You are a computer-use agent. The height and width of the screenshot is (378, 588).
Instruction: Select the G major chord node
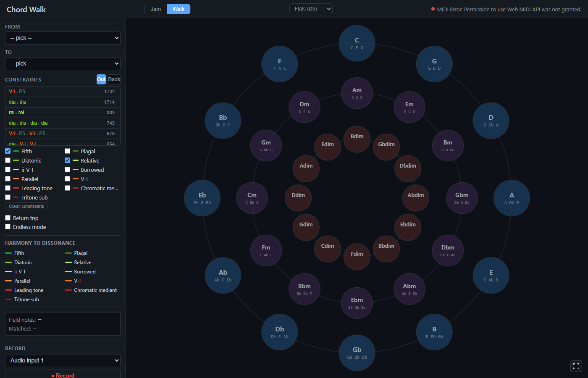click(434, 64)
